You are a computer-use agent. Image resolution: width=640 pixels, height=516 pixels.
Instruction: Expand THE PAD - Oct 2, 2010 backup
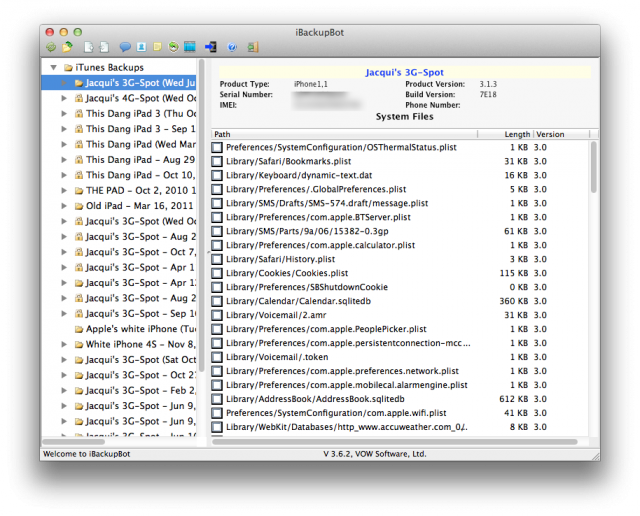[64, 191]
